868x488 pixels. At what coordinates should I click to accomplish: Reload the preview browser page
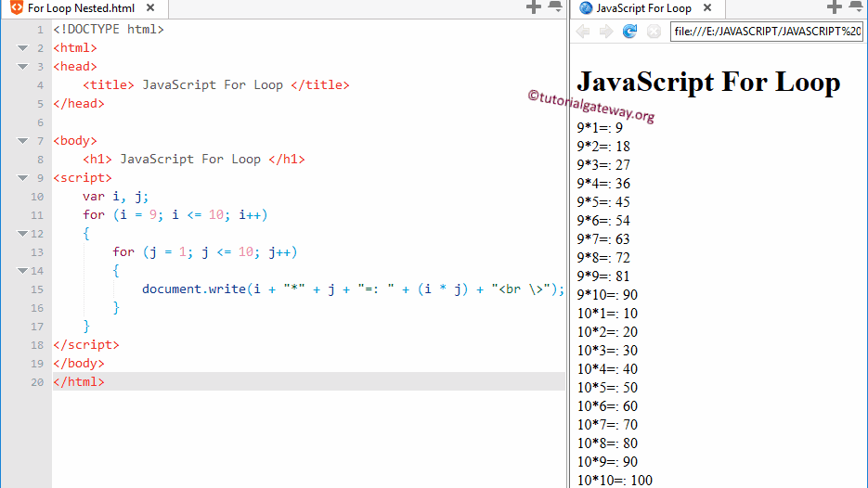point(629,32)
